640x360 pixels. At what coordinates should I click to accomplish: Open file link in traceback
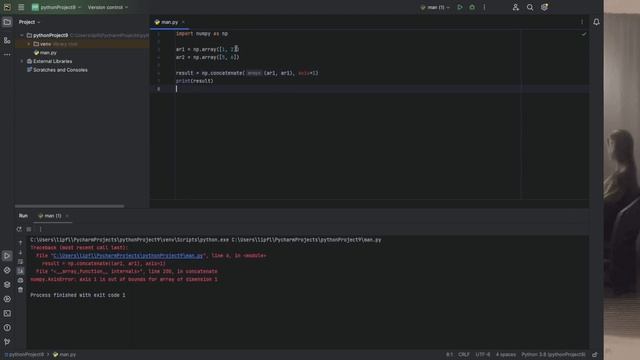click(128, 256)
